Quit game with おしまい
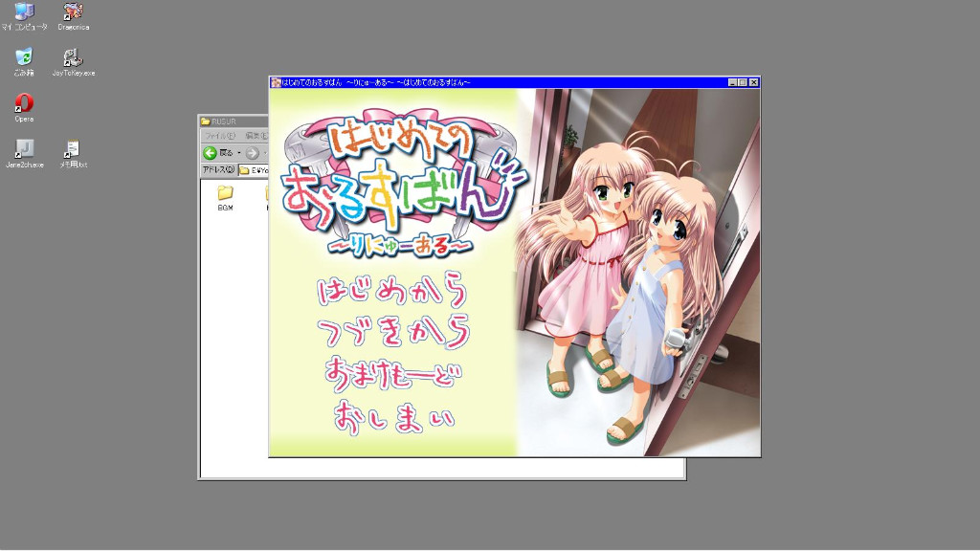 click(x=393, y=417)
